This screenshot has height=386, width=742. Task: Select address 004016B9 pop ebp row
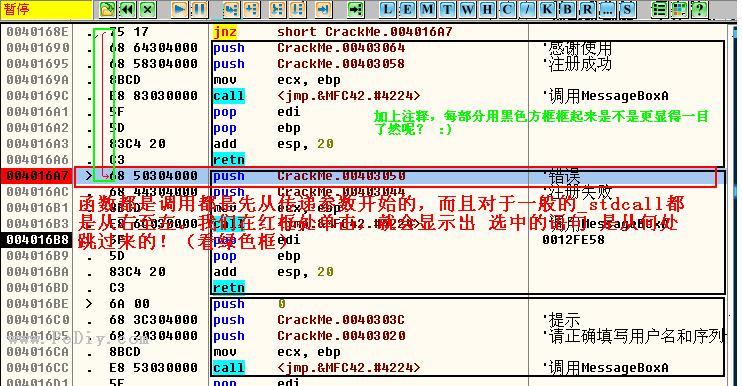(37, 256)
